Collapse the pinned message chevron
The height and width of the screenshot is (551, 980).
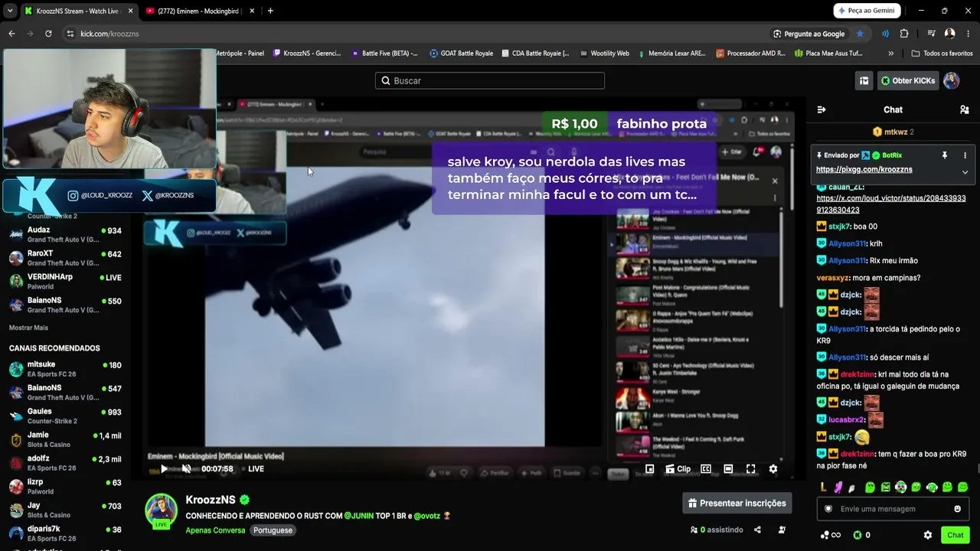pos(965,172)
